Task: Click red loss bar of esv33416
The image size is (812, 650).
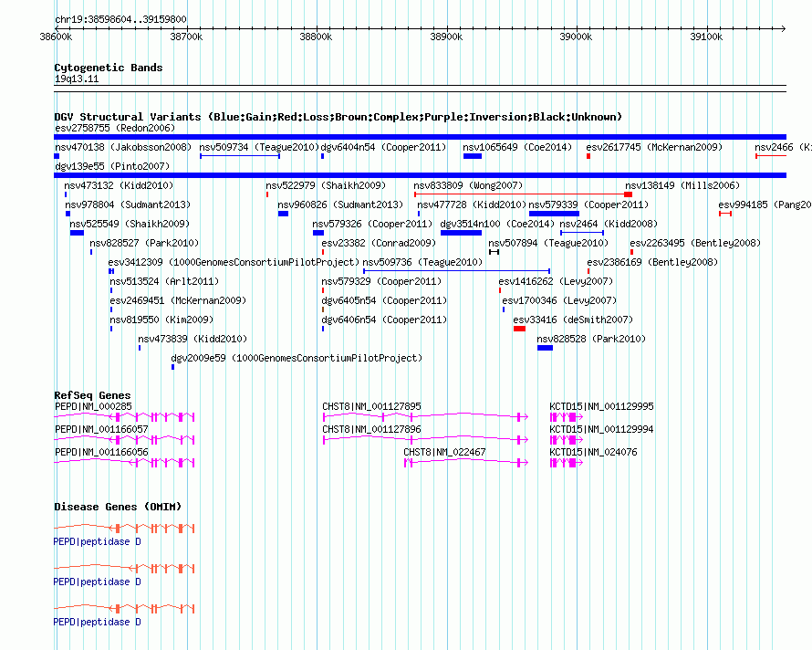Action: click(x=519, y=329)
